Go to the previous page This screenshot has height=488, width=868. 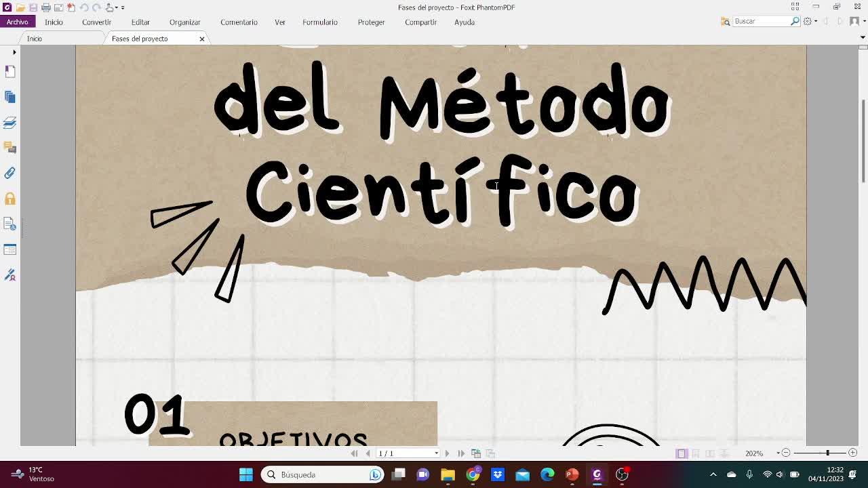pyautogui.click(x=368, y=453)
